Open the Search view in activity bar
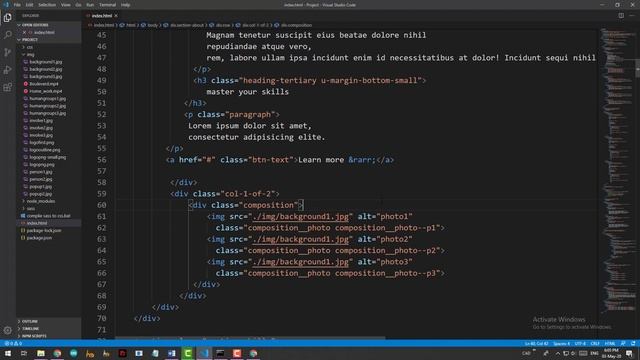The width and height of the screenshot is (640, 360). point(7,35)
